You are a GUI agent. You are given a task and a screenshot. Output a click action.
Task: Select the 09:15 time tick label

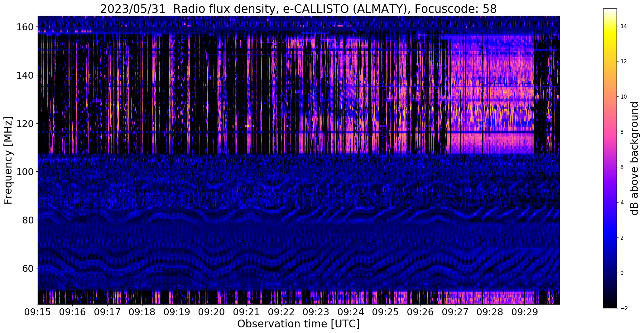(x=38, y=312)
